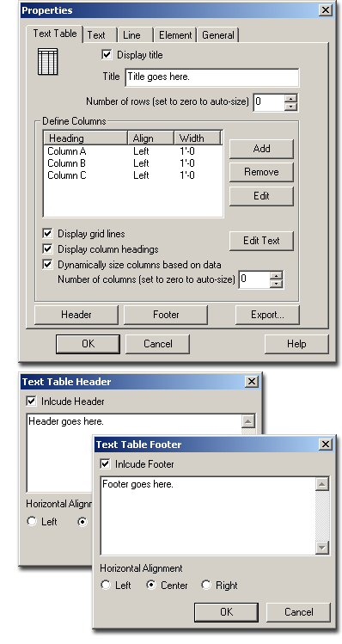The height and width of the screenshot is (644, 342).
Task: Increase number of columns with up arrow
Action: 277,276
